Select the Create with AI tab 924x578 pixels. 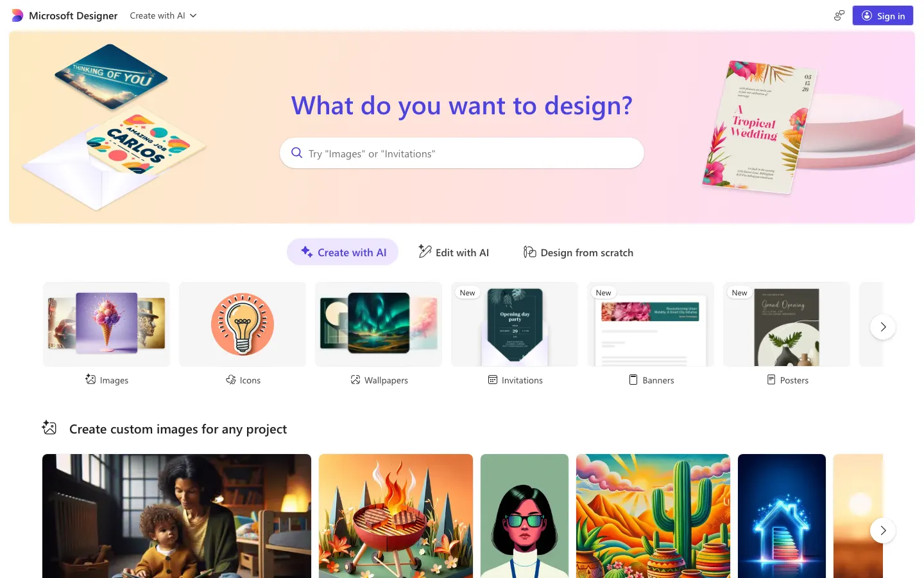(x=343, y=252)
